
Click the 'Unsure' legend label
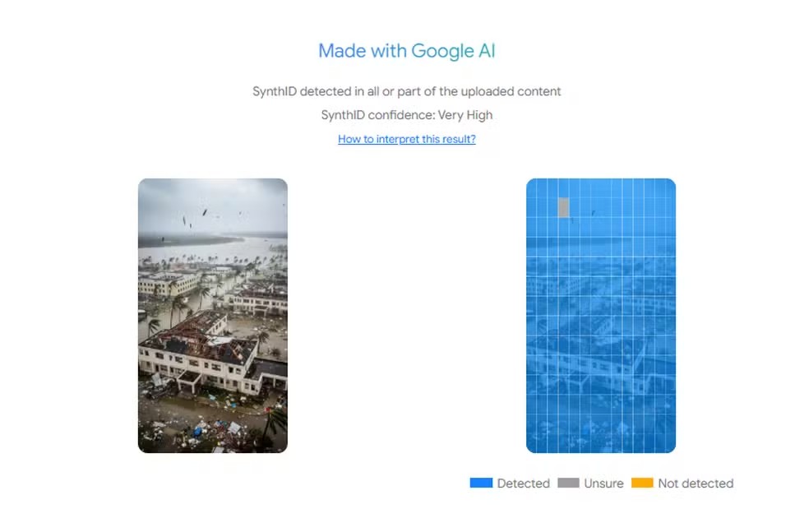[x=603, y=483]
